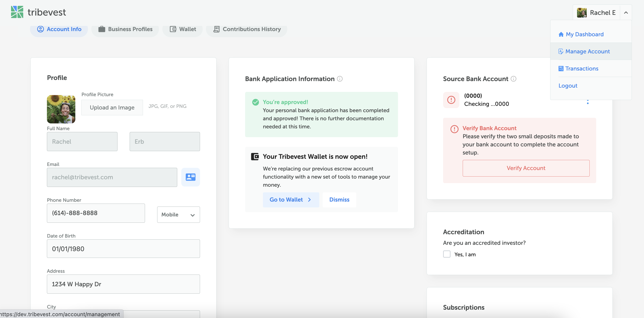Open Contributions History tab
644x318 pixels.
[x=247, y=29]
